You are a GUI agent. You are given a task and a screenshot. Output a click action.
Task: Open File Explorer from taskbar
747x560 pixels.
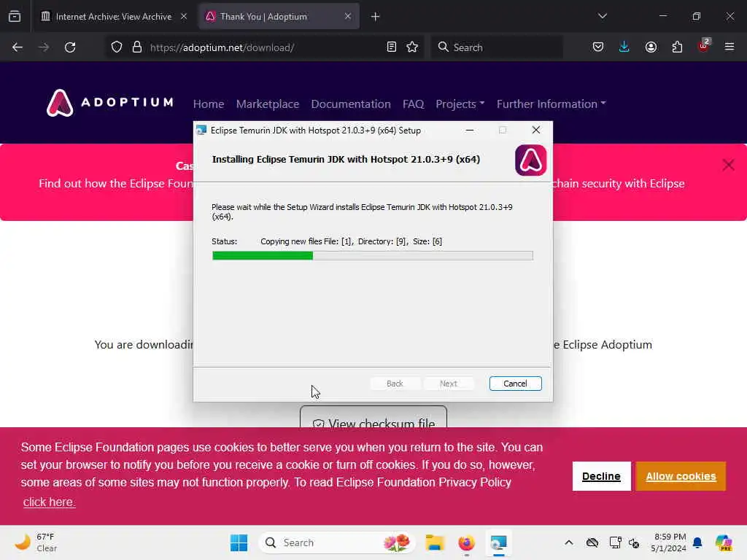coord(435,542)
